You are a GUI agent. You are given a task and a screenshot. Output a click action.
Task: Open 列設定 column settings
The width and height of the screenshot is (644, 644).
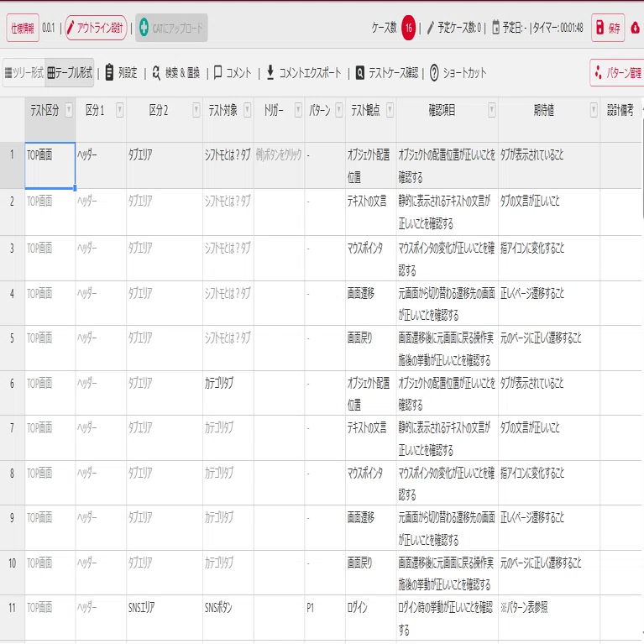[x=121, y=73]
